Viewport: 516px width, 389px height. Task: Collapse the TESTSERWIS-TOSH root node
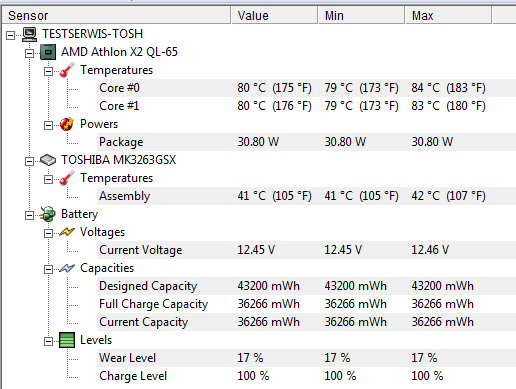click(11, 35)
